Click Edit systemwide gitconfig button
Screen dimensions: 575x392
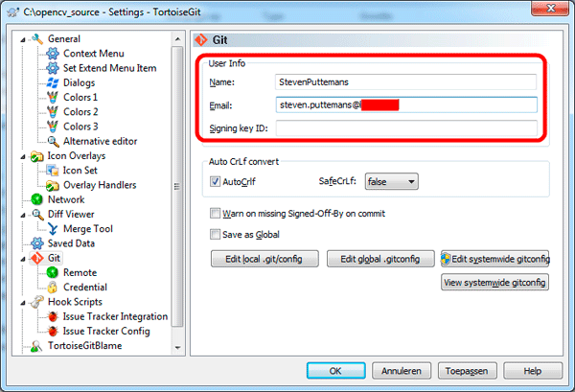tap(495, 259)
